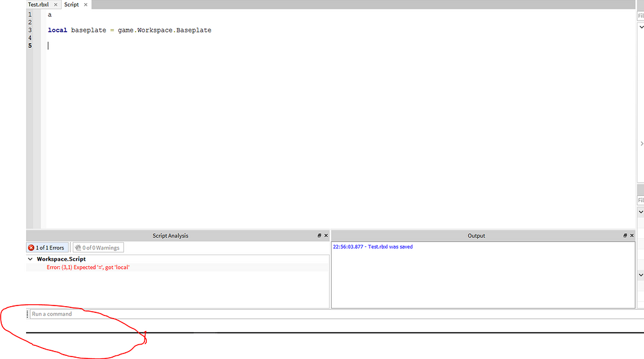Float the Script Analysis panel
The width and height of the screenshot is (644, 359).
318,235
